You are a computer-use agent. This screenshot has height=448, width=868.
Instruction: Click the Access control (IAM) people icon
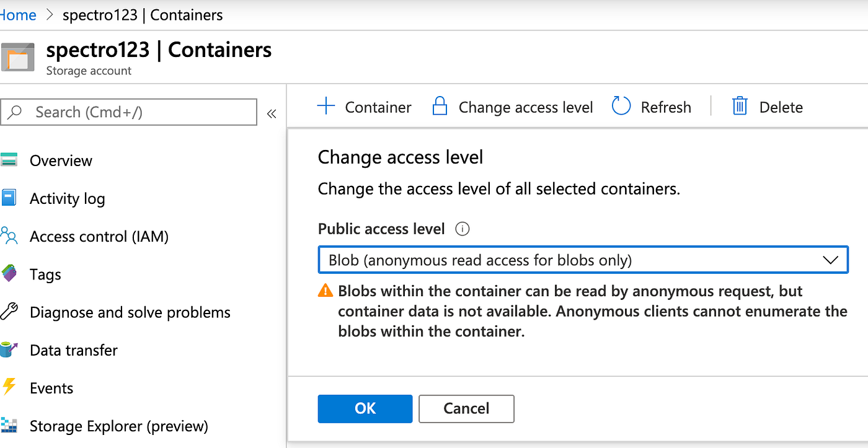pos(9,236)
